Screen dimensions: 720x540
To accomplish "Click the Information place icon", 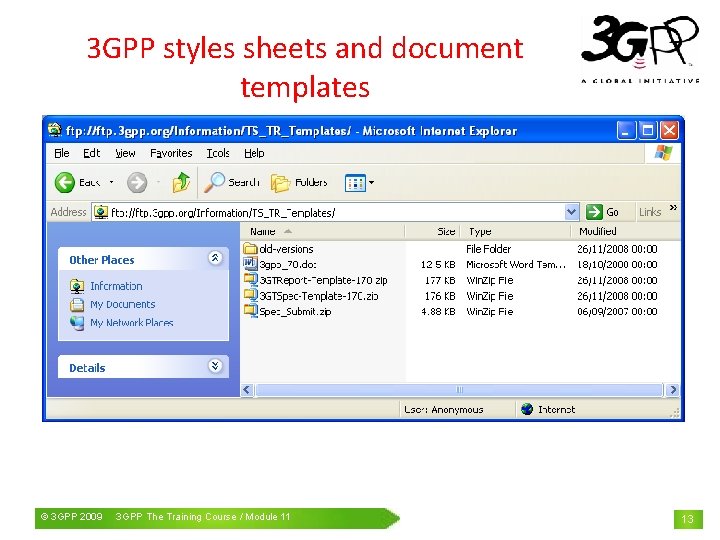I will tap(77, 286).
